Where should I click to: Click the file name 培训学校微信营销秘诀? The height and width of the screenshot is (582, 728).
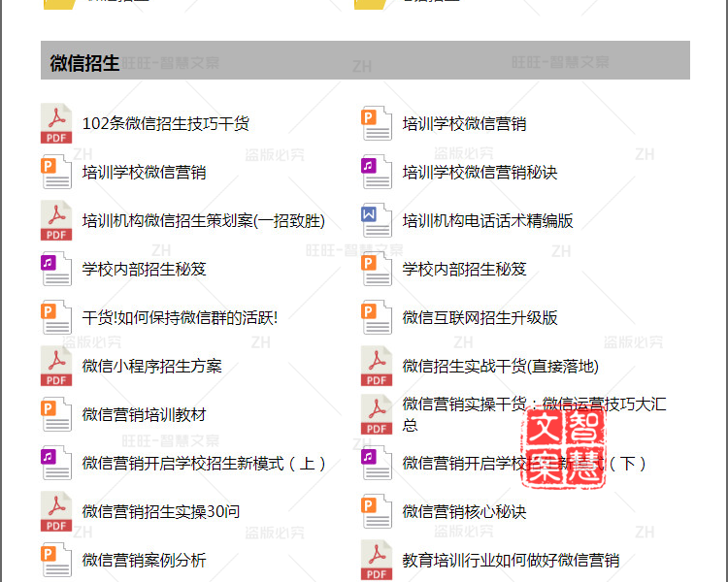[x=480, y=172]
